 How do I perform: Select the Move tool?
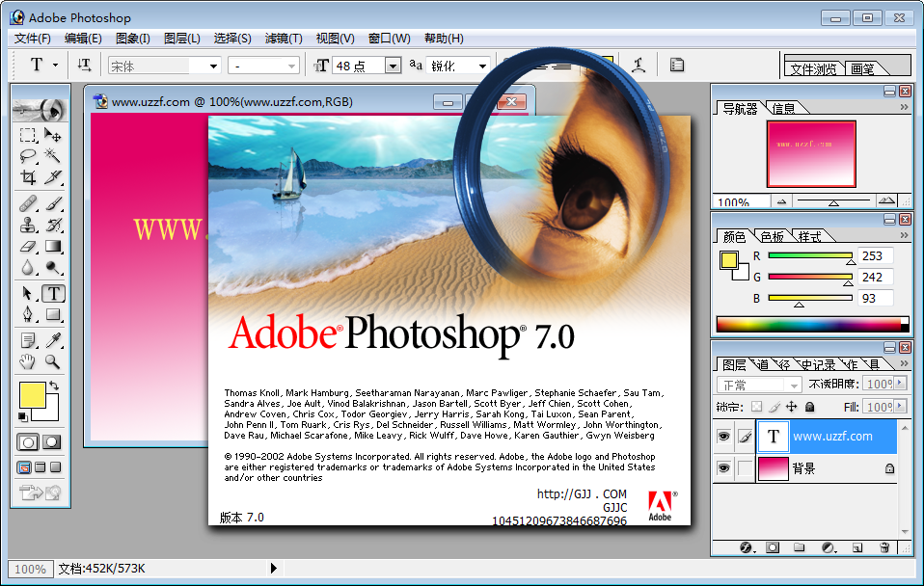tap(53, 136)
